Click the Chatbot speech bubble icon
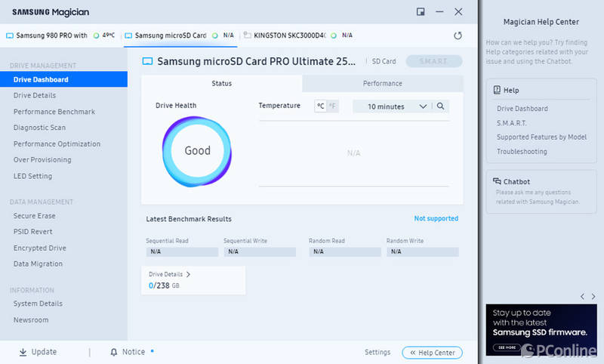Image resolution: width=604 pixels, height=364 pixels. pyautogui.click(x=497, y=181)
